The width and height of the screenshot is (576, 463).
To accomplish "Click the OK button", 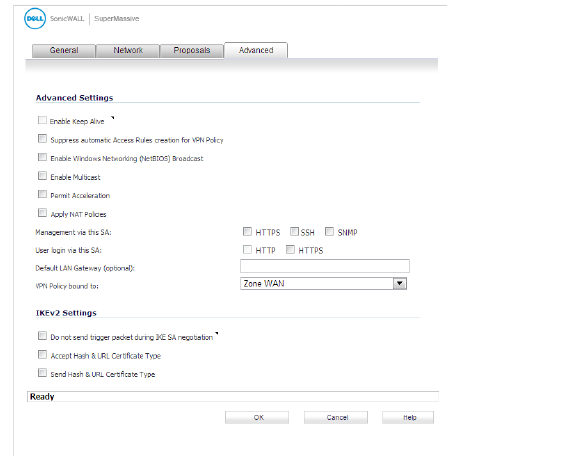I will tap(257, 417).
